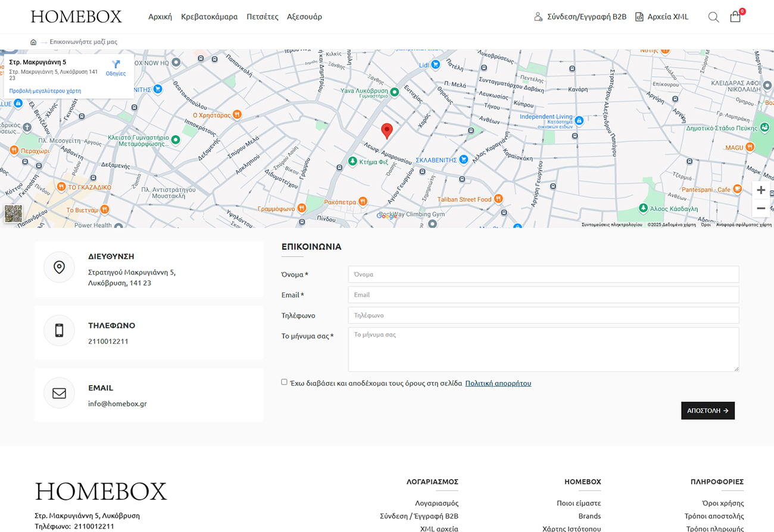
Task: Open the Πολιτική απορρήτου link
Action: pos(498,383)
